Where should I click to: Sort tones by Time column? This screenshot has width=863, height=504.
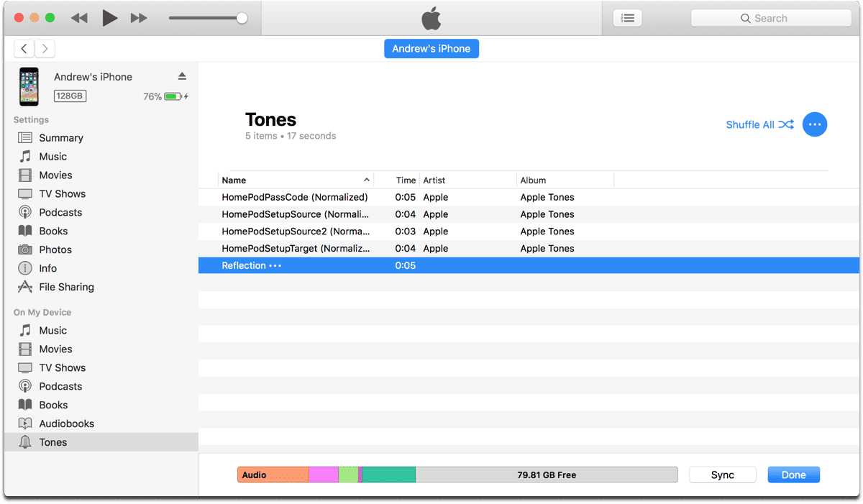[406, 180]
